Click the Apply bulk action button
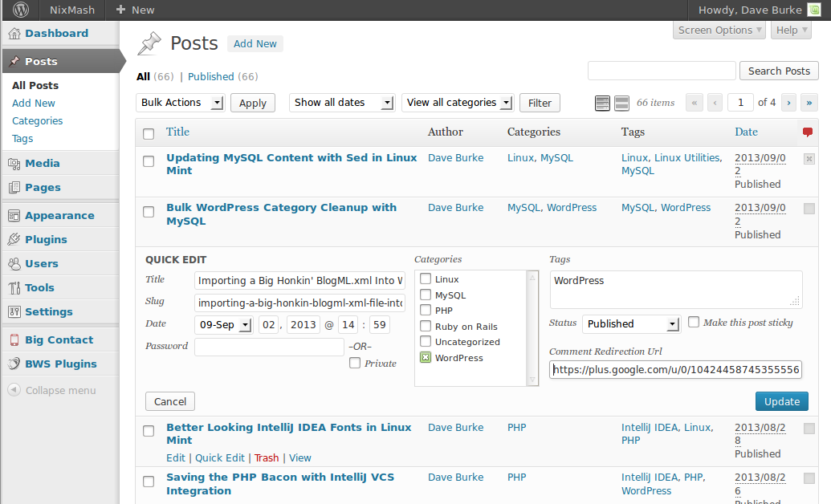This screenshot has height=504, width=831. pos(253,103)
